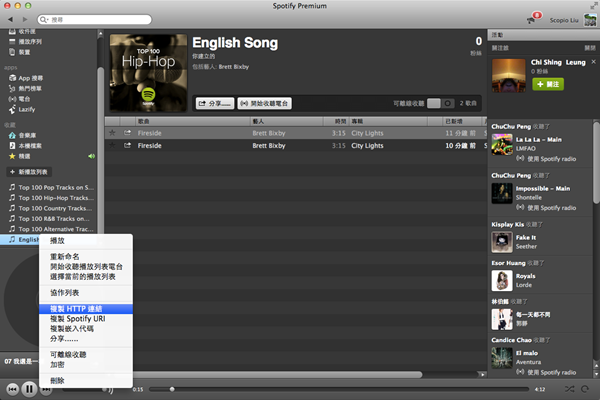This screenshot has height=400, width=600.
Task: Pause playback with the pause button
Action: click(x=29, y=389)
